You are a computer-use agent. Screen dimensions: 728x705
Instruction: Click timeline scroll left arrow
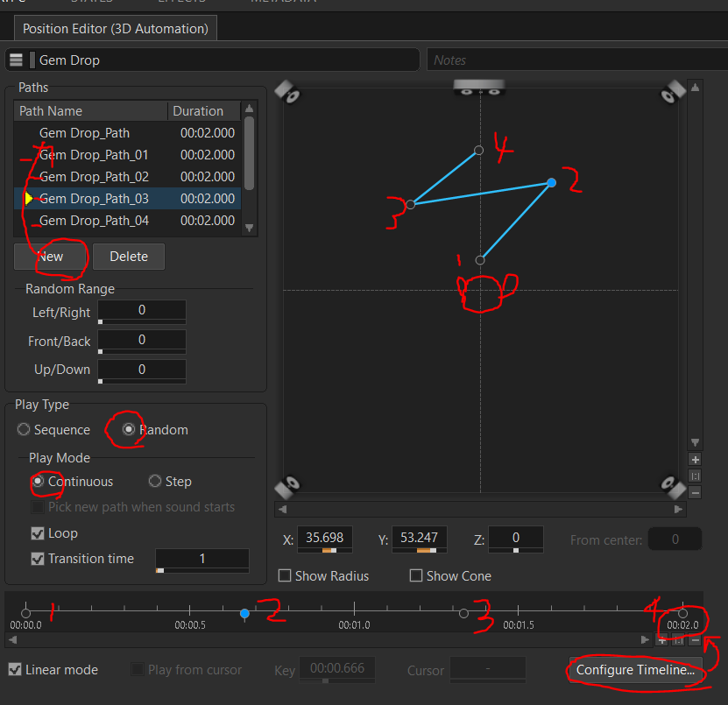pyautogui.click(x=13, y=639)
